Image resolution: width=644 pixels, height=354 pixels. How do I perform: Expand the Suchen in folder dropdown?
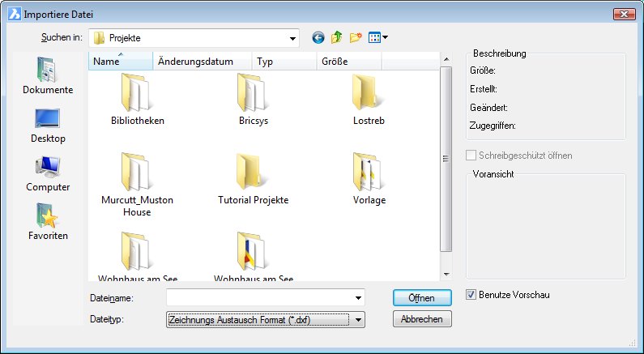coord(292,38)
